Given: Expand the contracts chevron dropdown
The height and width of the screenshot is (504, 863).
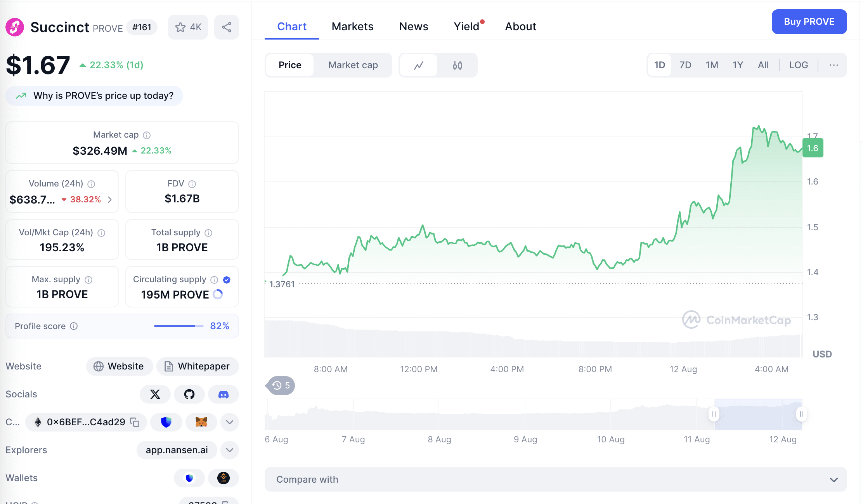Looking at the screenshot, I should pos(229,422).
